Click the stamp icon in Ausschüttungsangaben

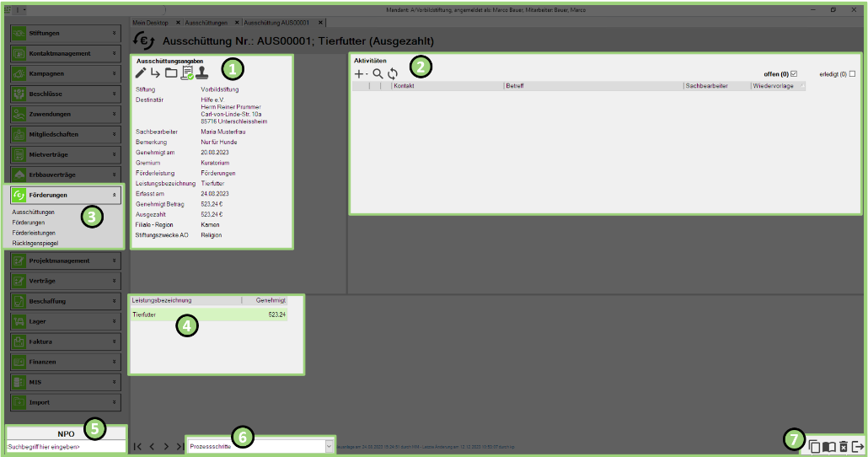coord(202,73)
